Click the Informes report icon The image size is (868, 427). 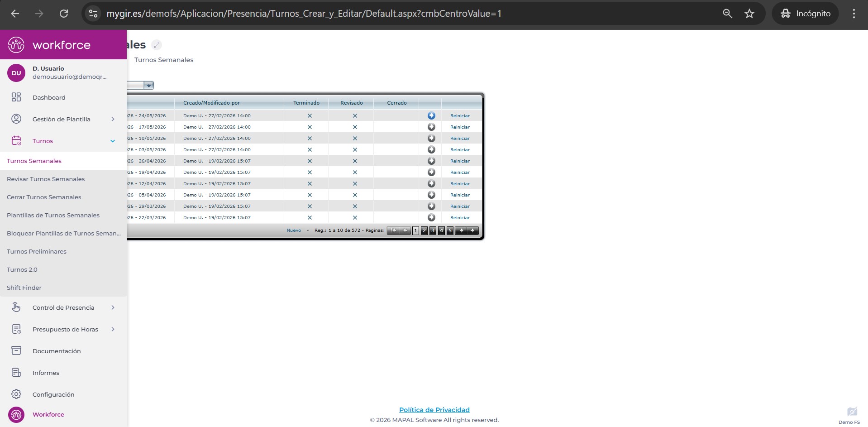(x=16, y=373)
